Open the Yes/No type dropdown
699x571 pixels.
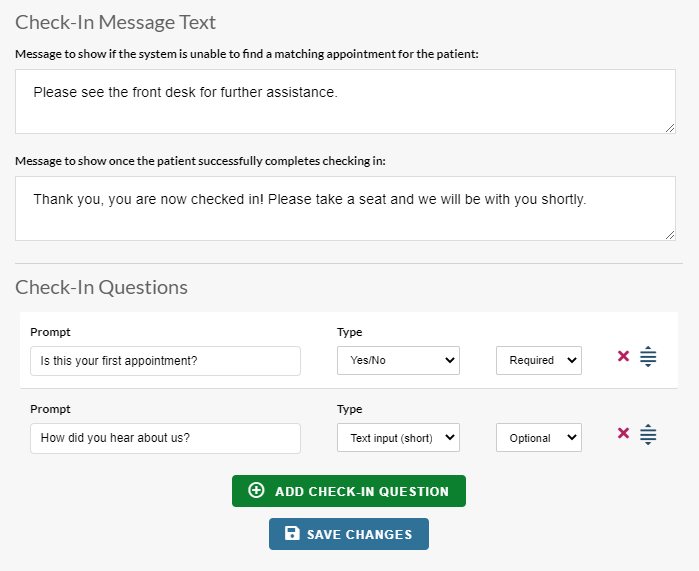pos(398,360)
